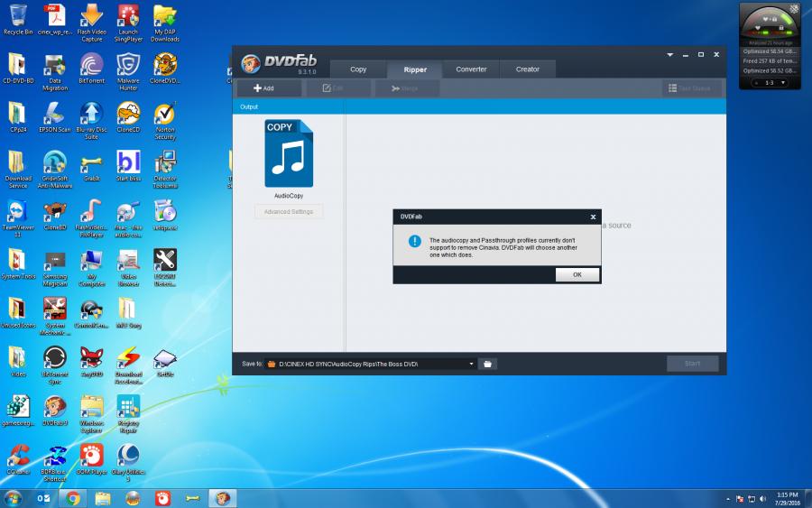The height and width of the screenshot is (508, 812).
Task: Click the grayed Merge toolbar button
Action: point(407,88)
